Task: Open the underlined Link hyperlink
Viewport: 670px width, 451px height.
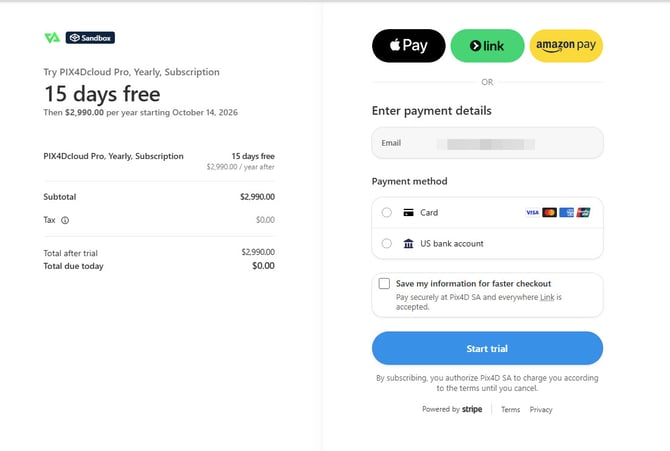Action: (547, 297)
